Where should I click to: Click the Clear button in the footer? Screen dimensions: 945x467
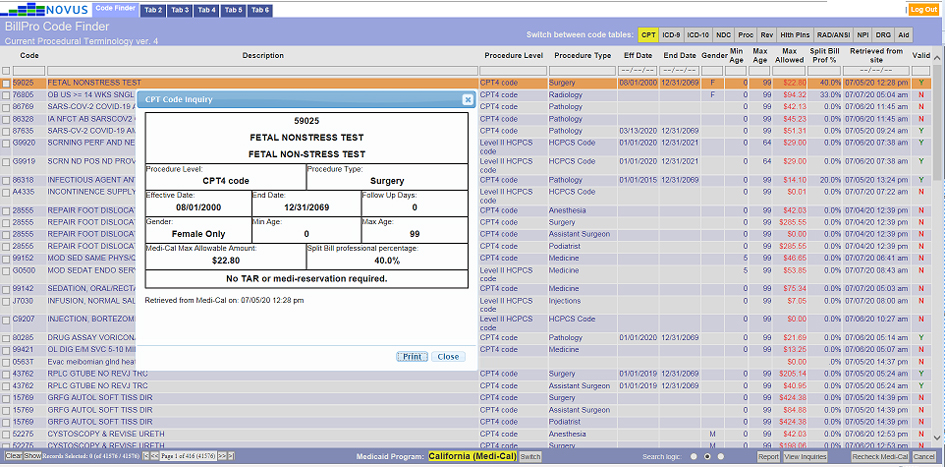[x=14, y=456]
